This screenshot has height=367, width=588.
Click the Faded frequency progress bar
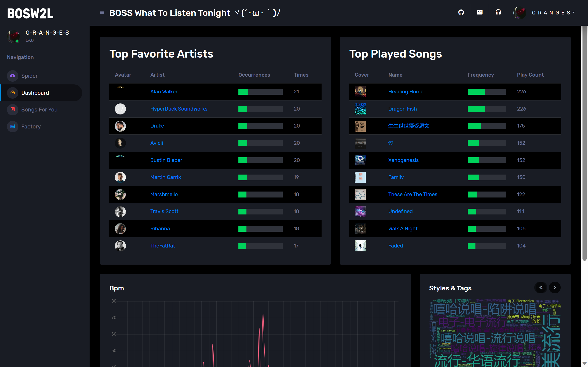[486, 246]
